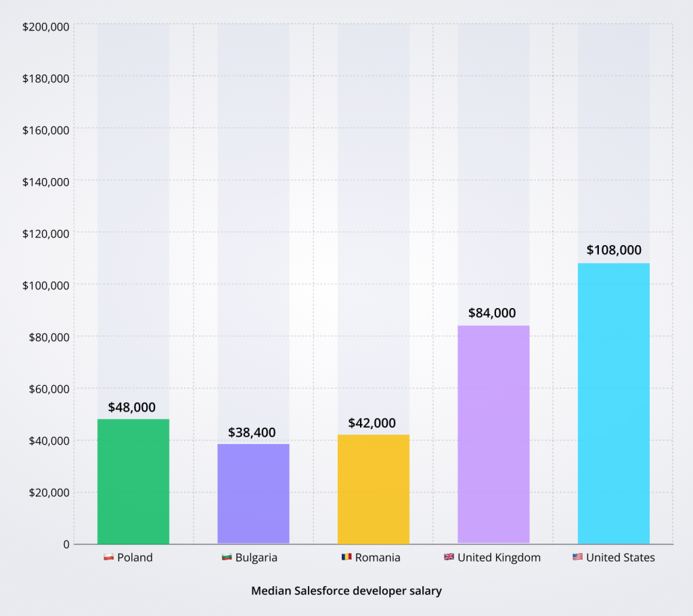
Task: Click the $60,000 y-axis tick
Action: [x=49, y=389]
